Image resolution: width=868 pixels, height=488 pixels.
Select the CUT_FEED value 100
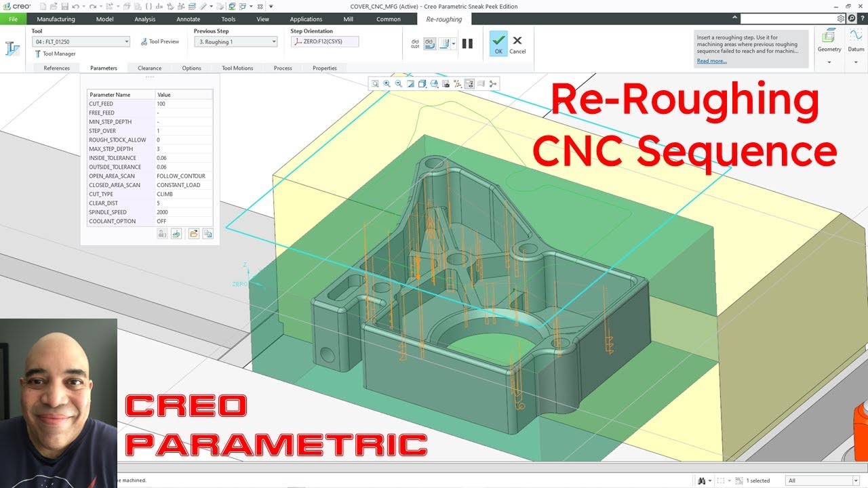tap(183, 104)
